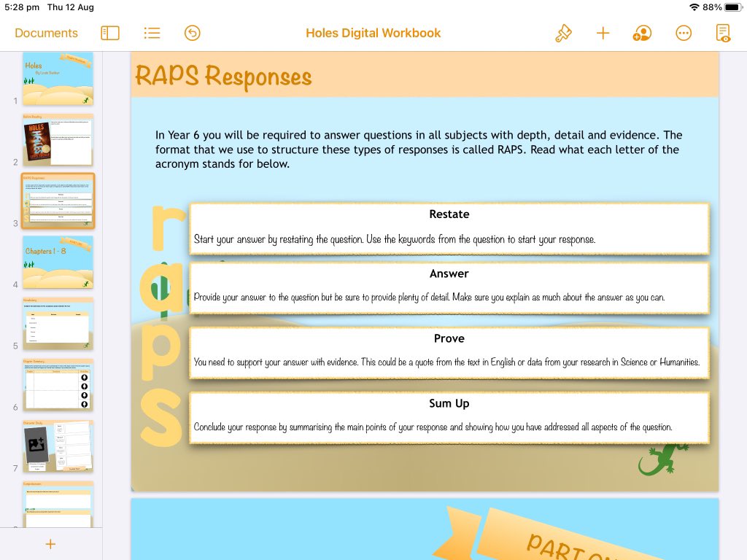Tap the 'Provide your answer to the question' text
Viewport: 747px width, 560px height.
(429, 297)
